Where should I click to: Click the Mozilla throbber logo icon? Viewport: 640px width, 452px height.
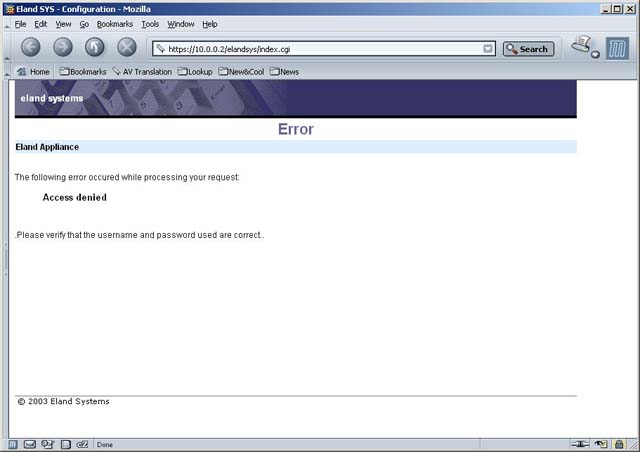(617, 49)
